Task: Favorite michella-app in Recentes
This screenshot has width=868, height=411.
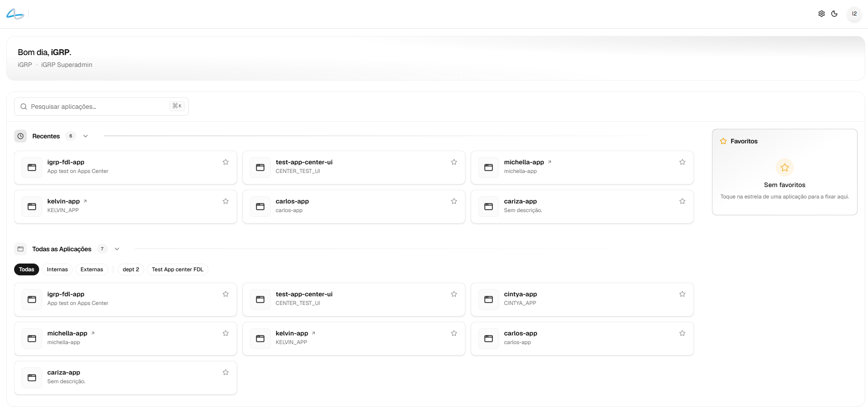Action: 682,162
